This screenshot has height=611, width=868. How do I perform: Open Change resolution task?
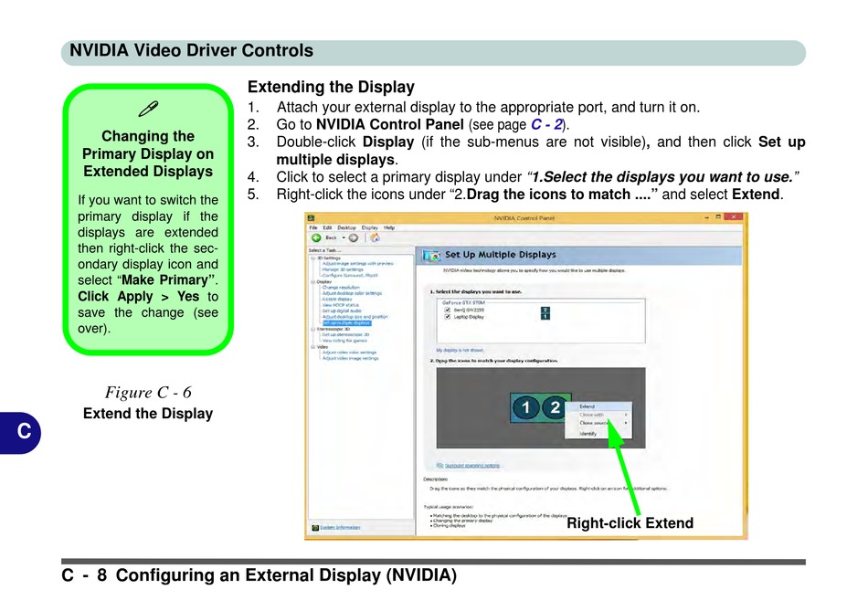click(x=341, y=288)
